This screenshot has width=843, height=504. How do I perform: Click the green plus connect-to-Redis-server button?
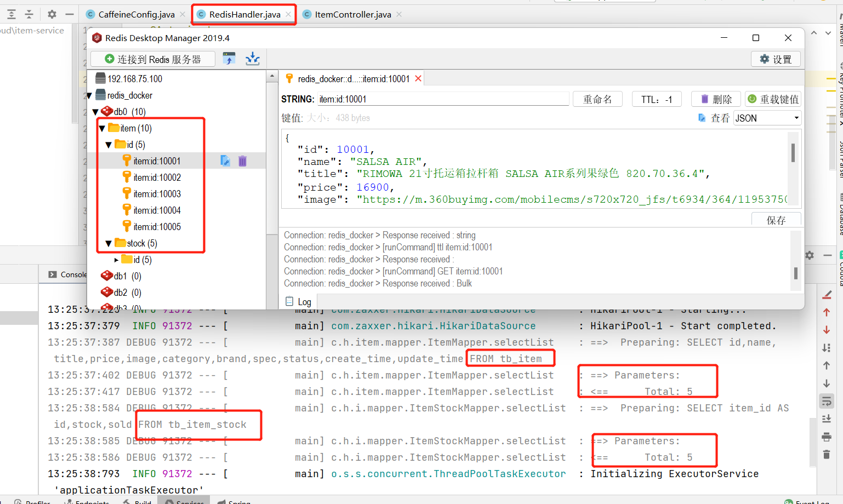coord(153,59)
